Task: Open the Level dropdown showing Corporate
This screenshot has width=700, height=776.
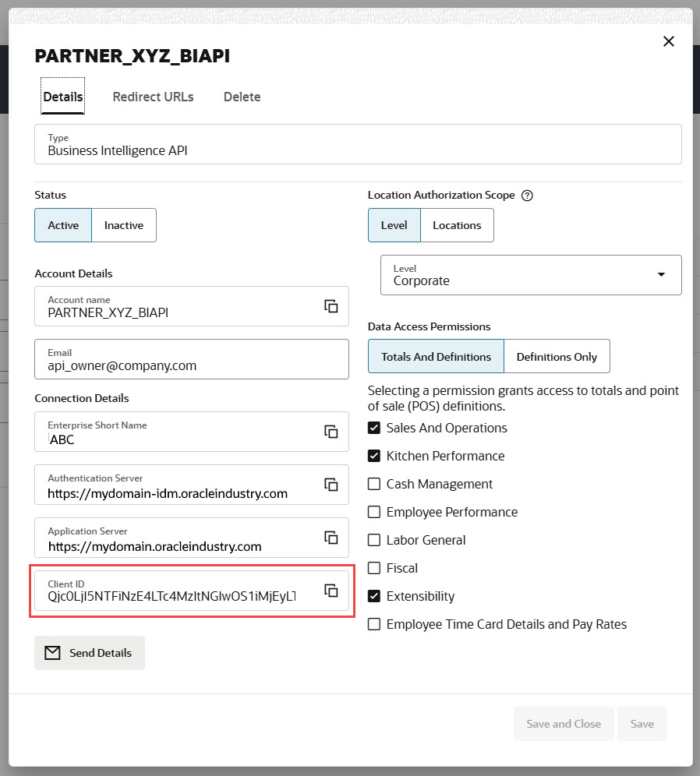Action: pos(661,275)
